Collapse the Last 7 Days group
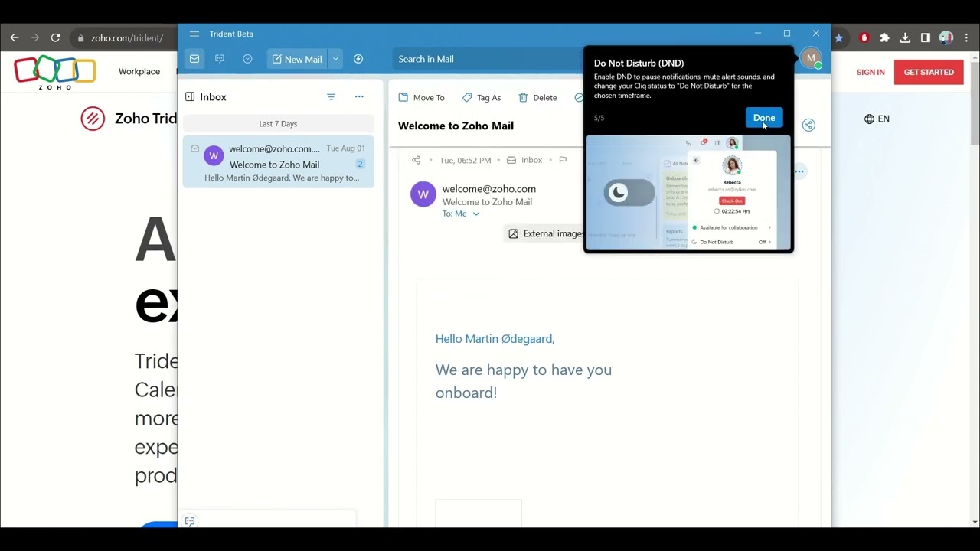This screenshot has height=551, width=980. point(278,124)
